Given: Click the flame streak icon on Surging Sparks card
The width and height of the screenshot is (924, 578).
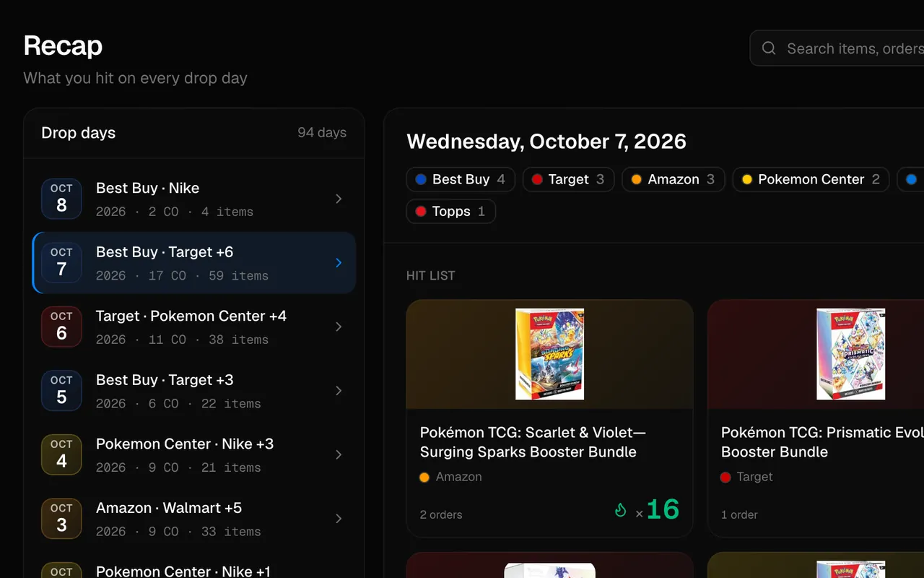Looking at the screenshot, I should click(620, 510).
